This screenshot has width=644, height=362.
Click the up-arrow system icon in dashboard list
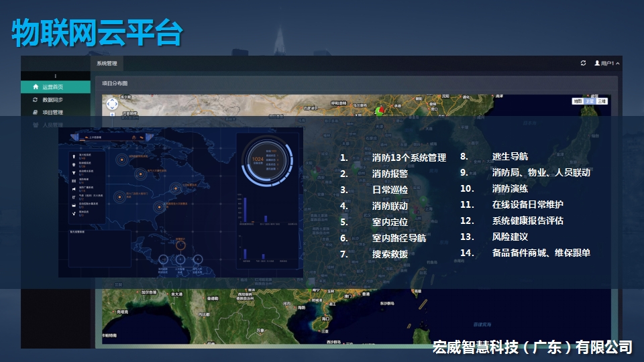coord(74,156)
